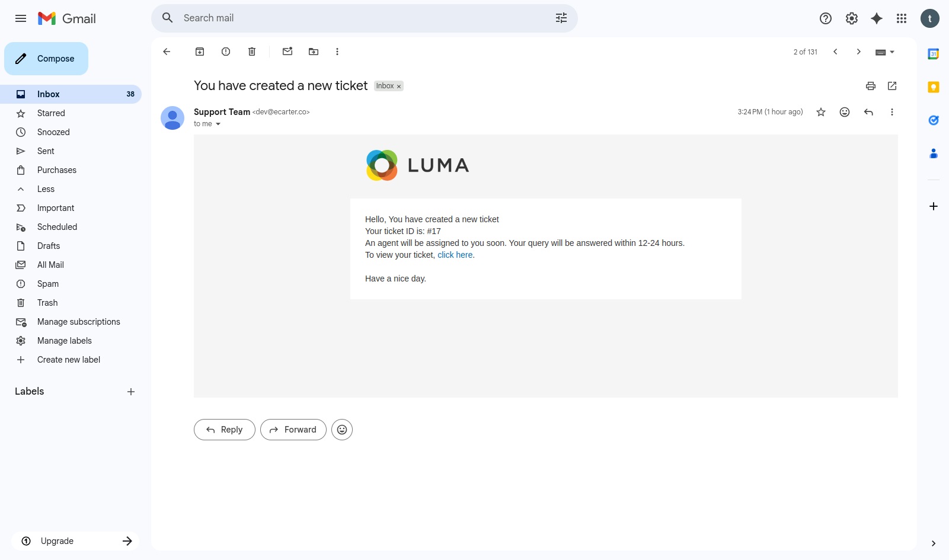Open the Drafts folder
Screen dimensions: 949x560
pos(71,246)
